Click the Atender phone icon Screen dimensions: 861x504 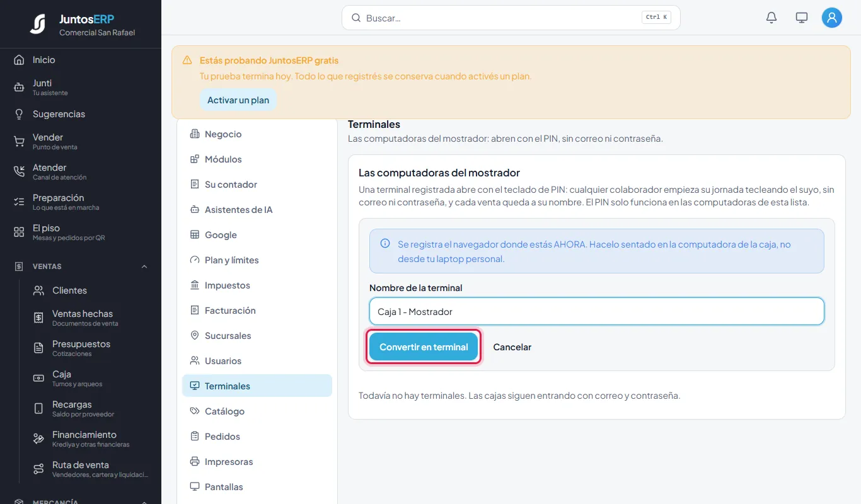point(19,172)
